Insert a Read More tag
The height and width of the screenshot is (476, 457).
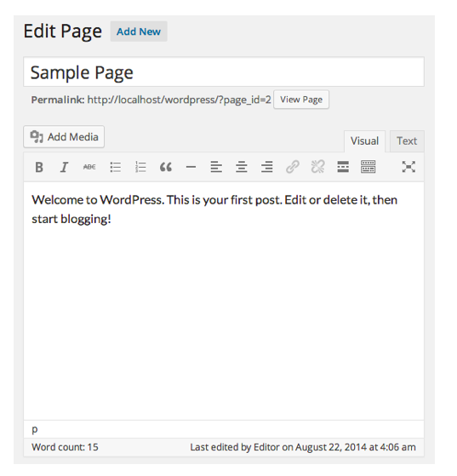[x=343, y=167]
